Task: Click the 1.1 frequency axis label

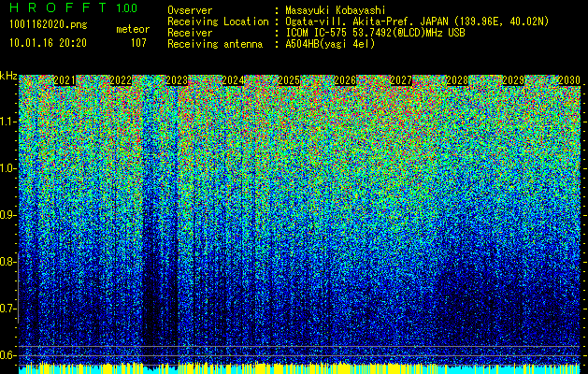Action: pyautogui.click(x=8, y=122)
